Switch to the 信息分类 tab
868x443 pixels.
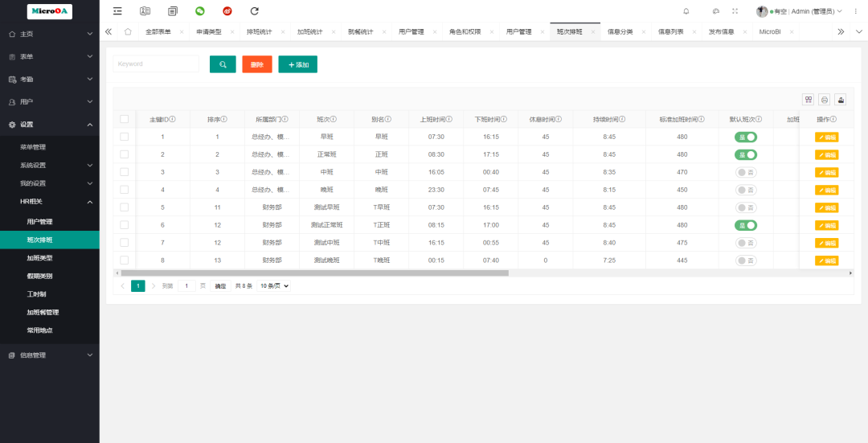620,32
